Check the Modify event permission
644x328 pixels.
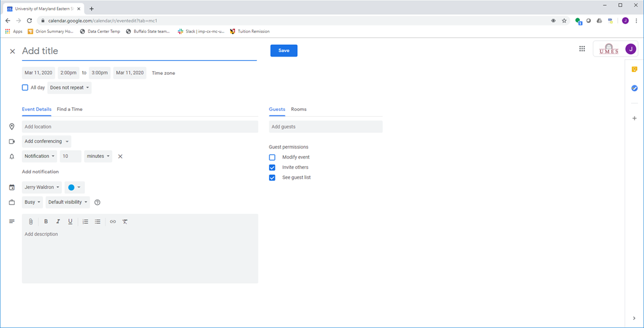(x=272, y=157)
